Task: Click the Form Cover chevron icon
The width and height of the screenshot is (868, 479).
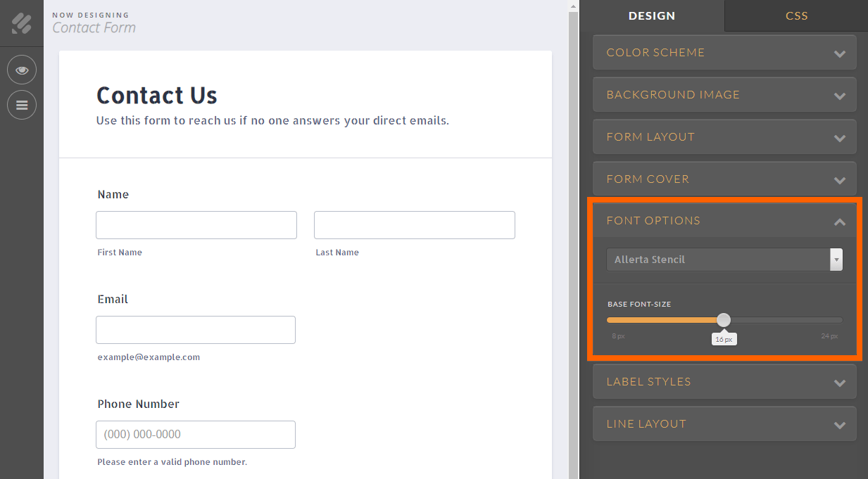Action: [x=839, y=180]
